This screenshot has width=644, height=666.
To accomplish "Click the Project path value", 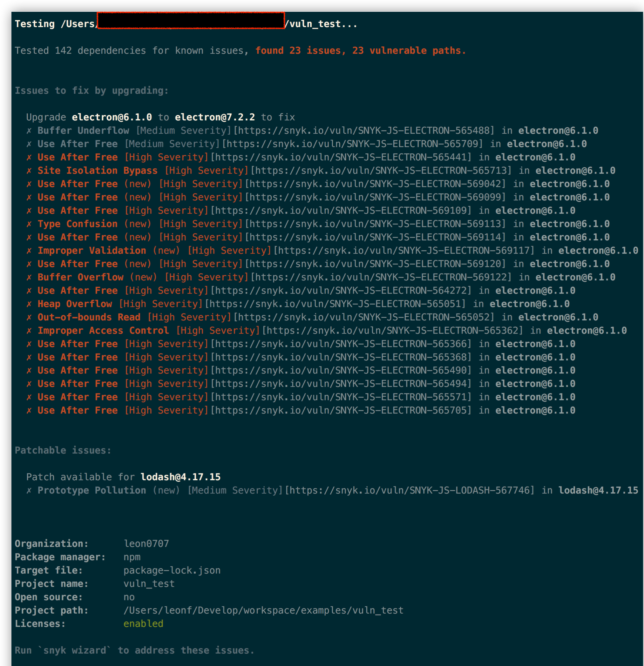I will pyautogui.click(x=263, y=610).
